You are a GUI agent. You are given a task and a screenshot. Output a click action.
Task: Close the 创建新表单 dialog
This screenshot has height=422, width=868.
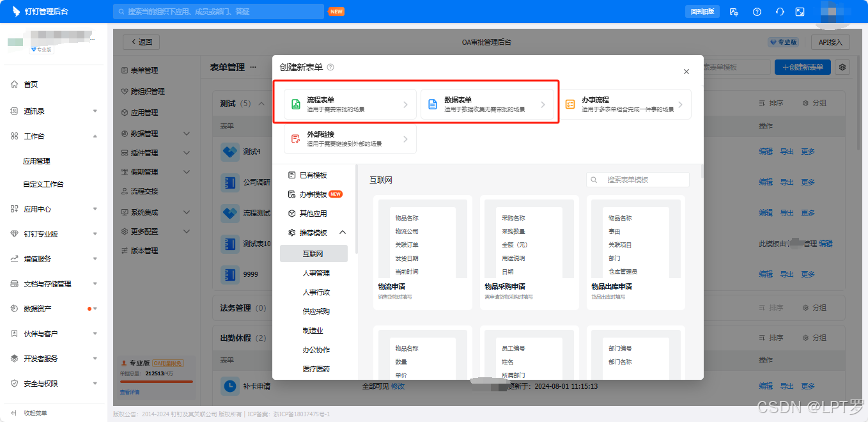pos(686,72)
